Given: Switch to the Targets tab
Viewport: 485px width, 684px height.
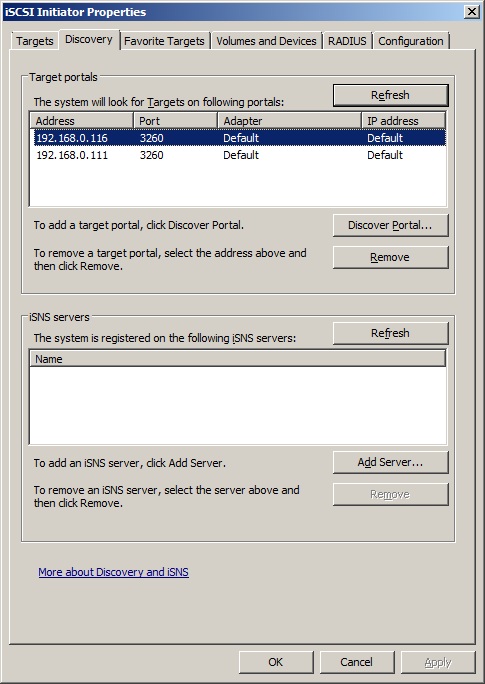Looking at the screenshot, I should (34, 41).
